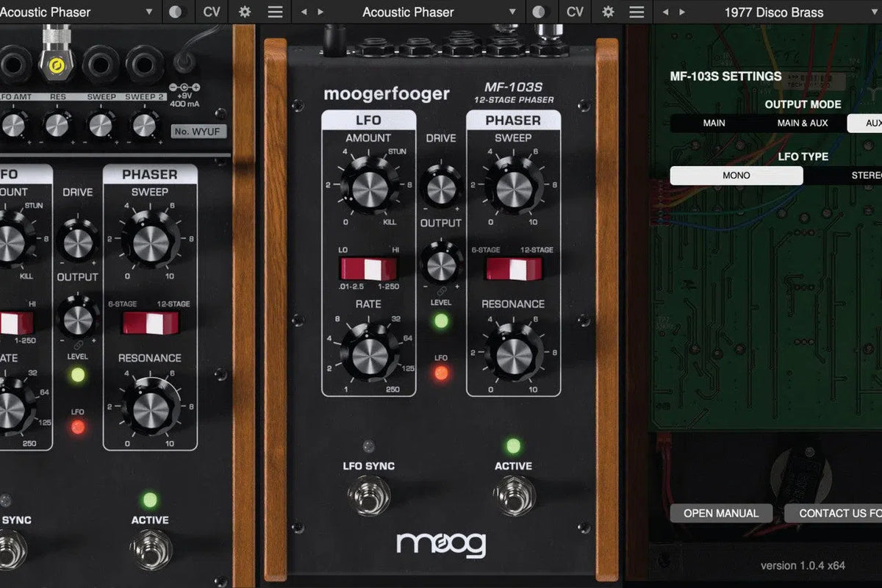
Task: Switch output mode to AUX
Action: [872, 123]
